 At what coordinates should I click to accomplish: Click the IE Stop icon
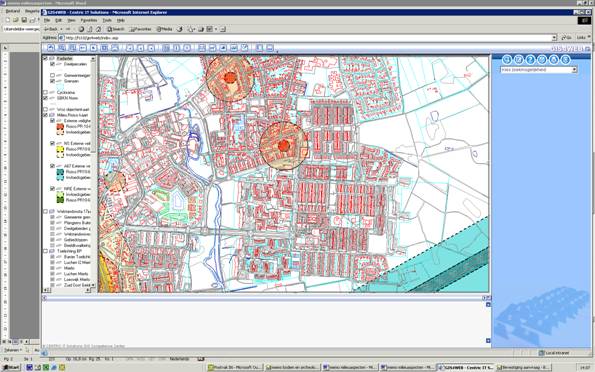coord(81,29)
